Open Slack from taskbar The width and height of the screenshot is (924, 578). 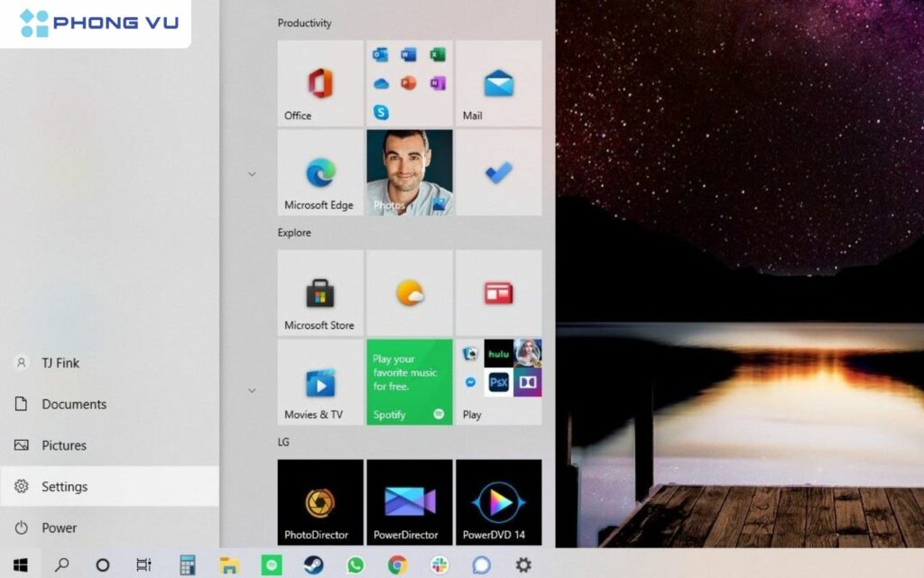click(439, 564)
